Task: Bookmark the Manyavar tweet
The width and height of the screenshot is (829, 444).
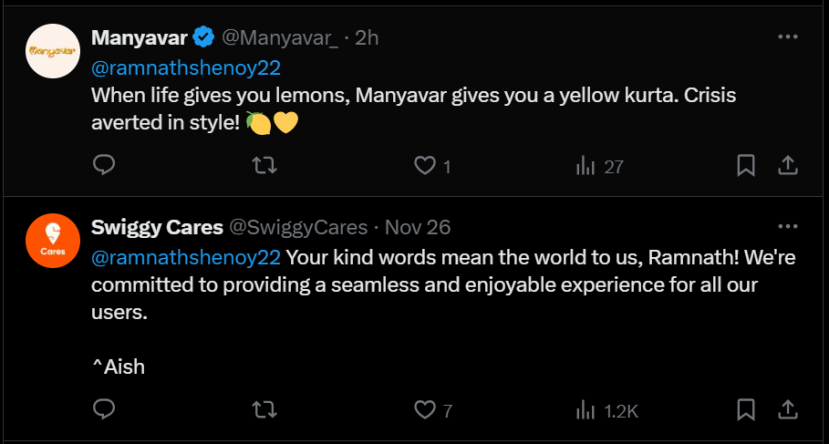Action: 746,165
